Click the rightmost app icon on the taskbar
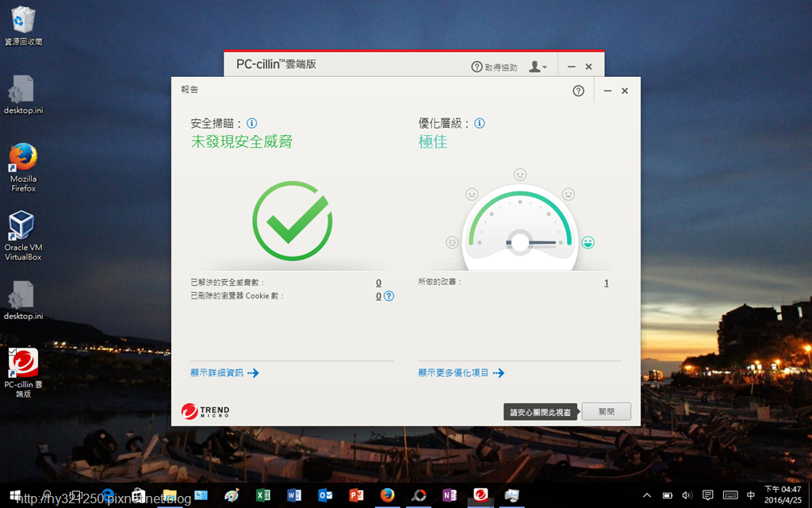812x508 pixels. (x=511, y=495)
